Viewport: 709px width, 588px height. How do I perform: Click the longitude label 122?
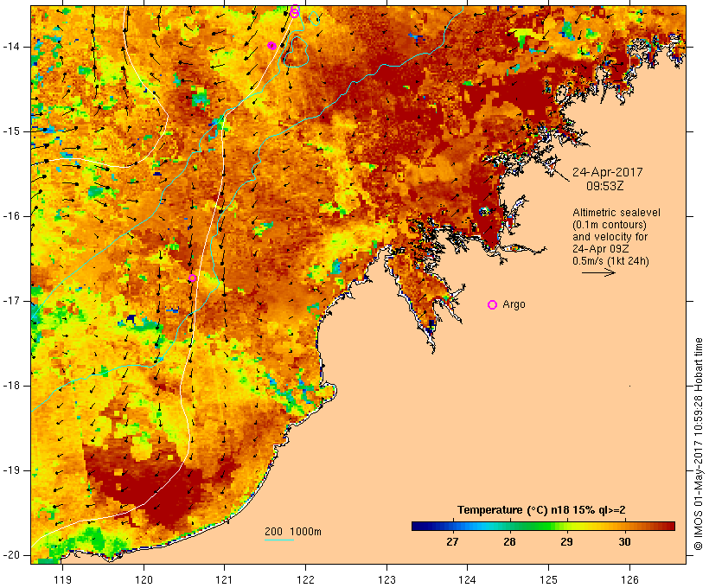point(305,580)
